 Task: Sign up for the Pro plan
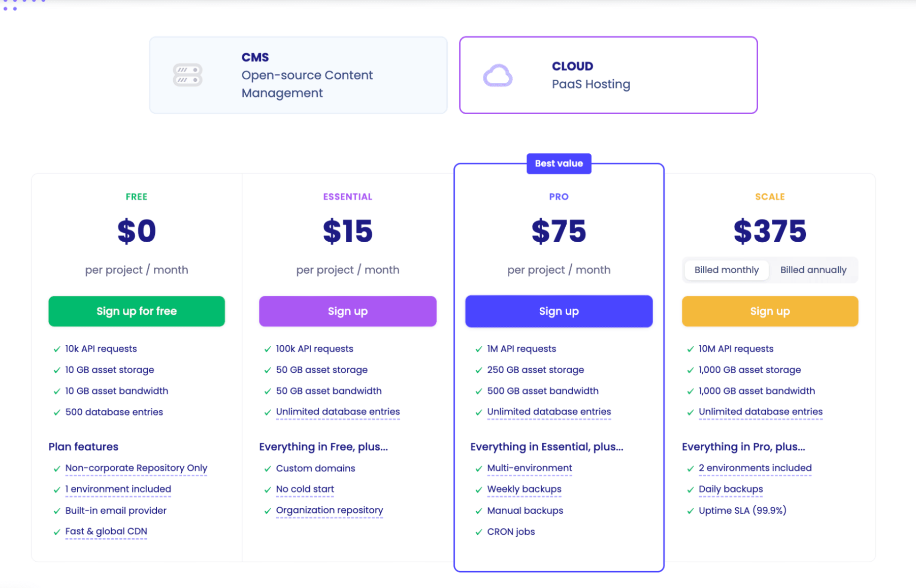[559, 311]
